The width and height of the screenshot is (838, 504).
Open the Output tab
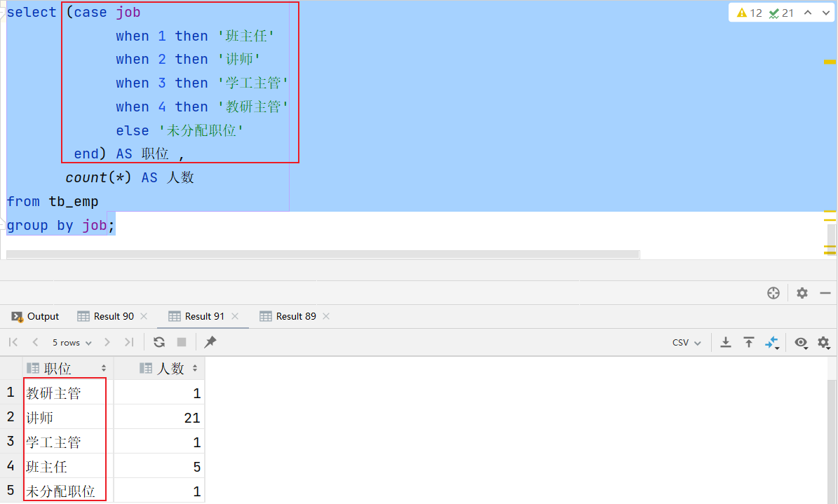[35, 316]
